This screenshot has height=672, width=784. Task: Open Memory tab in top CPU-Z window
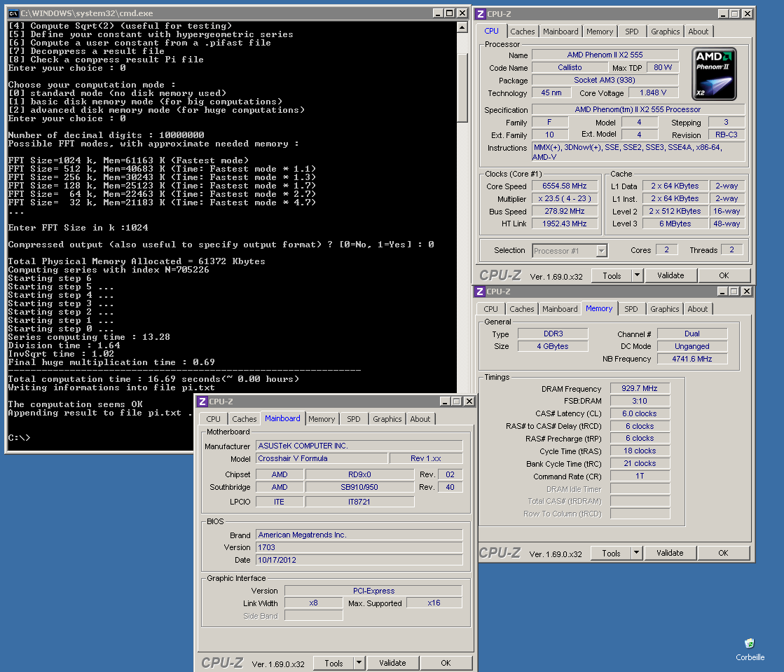tap(600, 32)
